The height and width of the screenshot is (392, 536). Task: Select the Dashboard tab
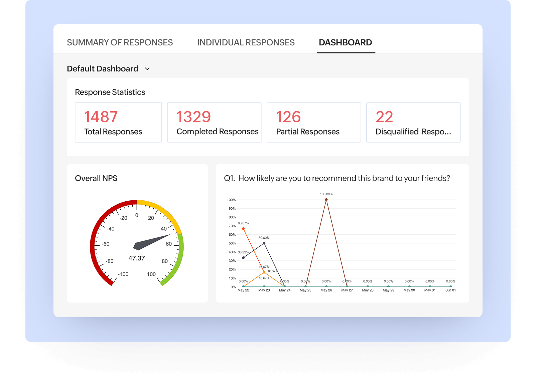point(345,42)
